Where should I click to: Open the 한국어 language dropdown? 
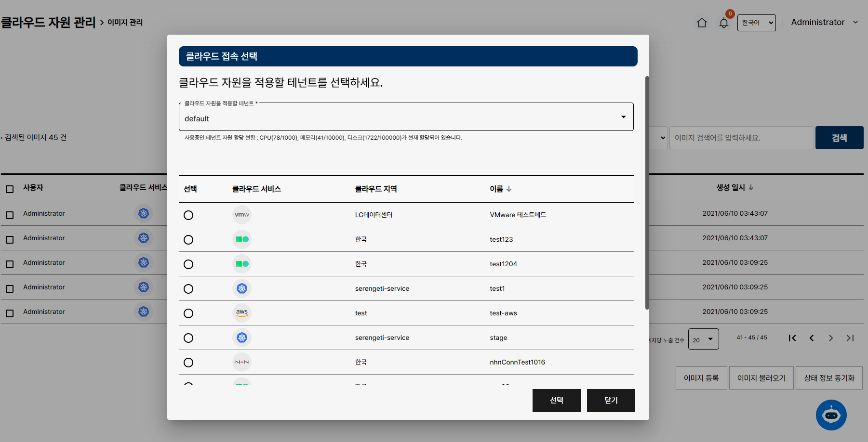tap(756, 23)
